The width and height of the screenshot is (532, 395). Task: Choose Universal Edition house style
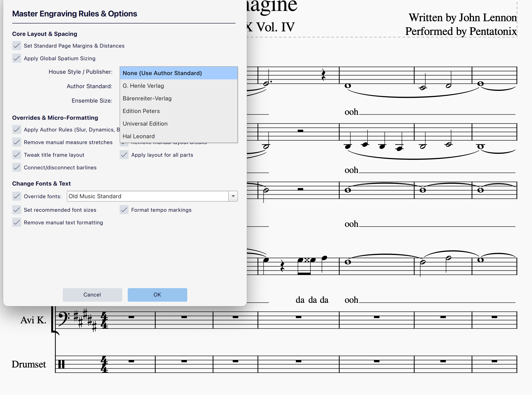(x=179, y=124)
